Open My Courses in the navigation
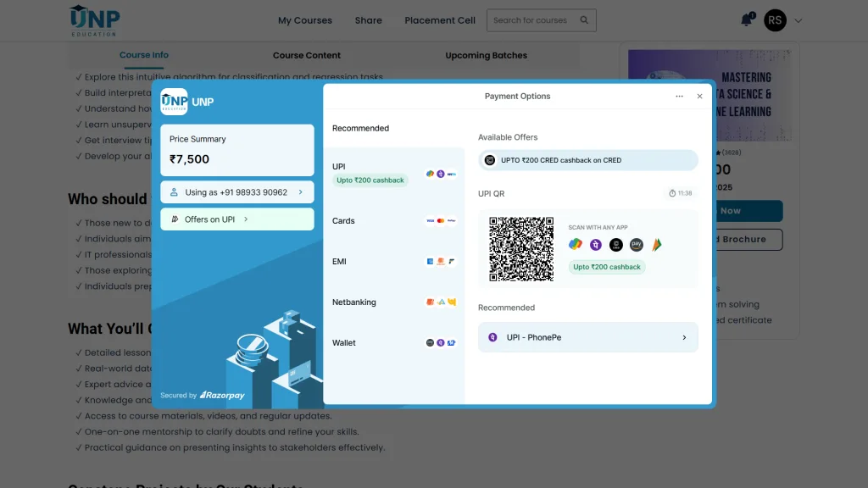 pos(305,20)
